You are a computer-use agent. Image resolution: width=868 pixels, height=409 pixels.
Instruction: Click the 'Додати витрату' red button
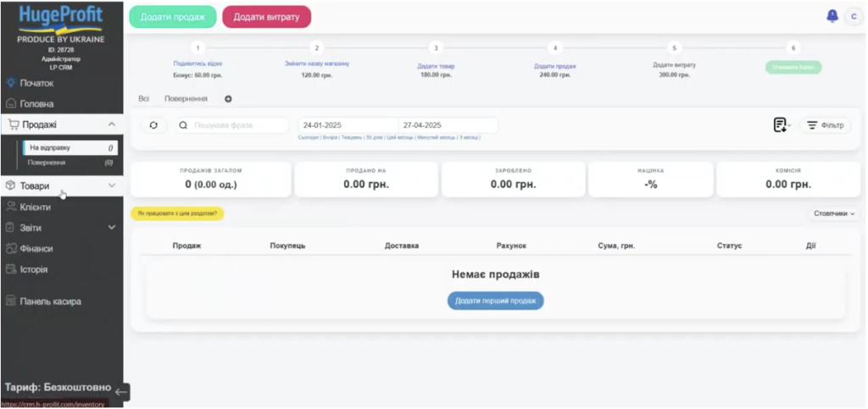coord(266,17)
